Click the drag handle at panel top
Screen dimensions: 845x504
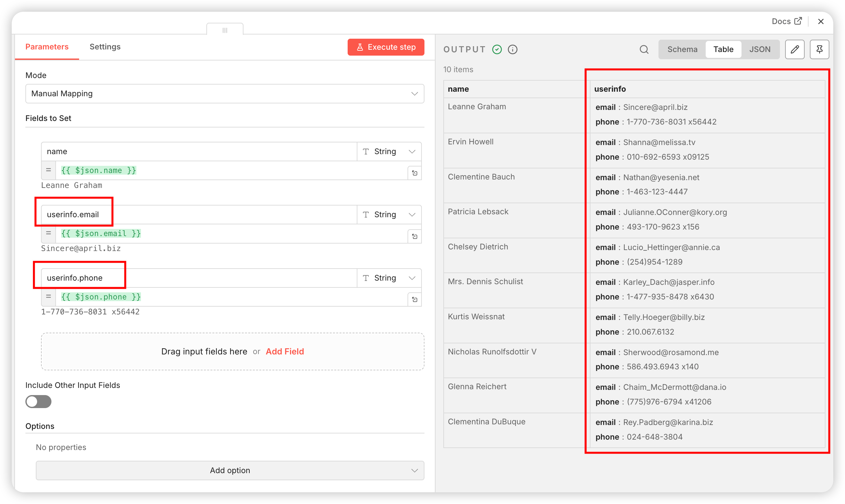pos(225,30)
